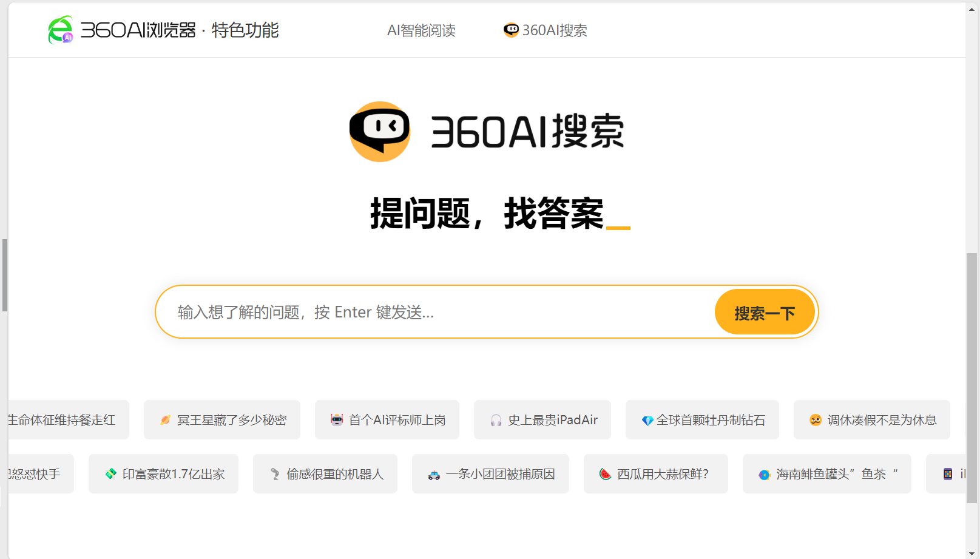
Task: Open the 偷感很重的机器人 topic
Action: (x=325, y=473)
